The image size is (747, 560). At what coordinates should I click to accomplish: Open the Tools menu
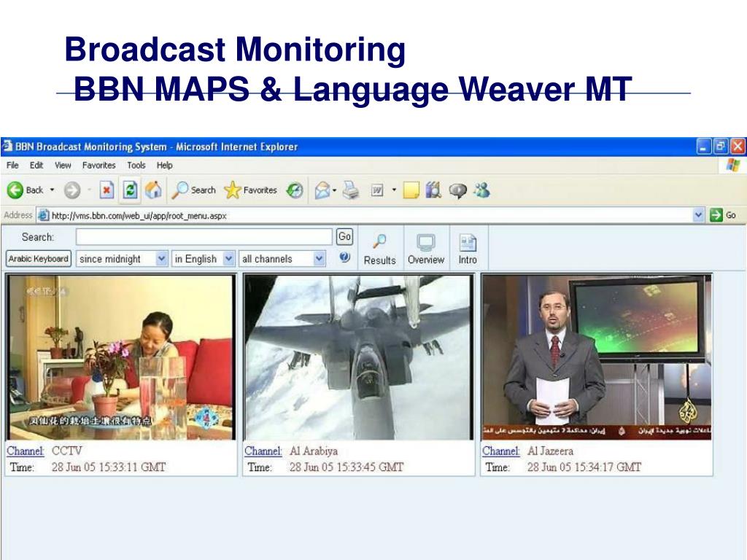click(x=136, y=166)
